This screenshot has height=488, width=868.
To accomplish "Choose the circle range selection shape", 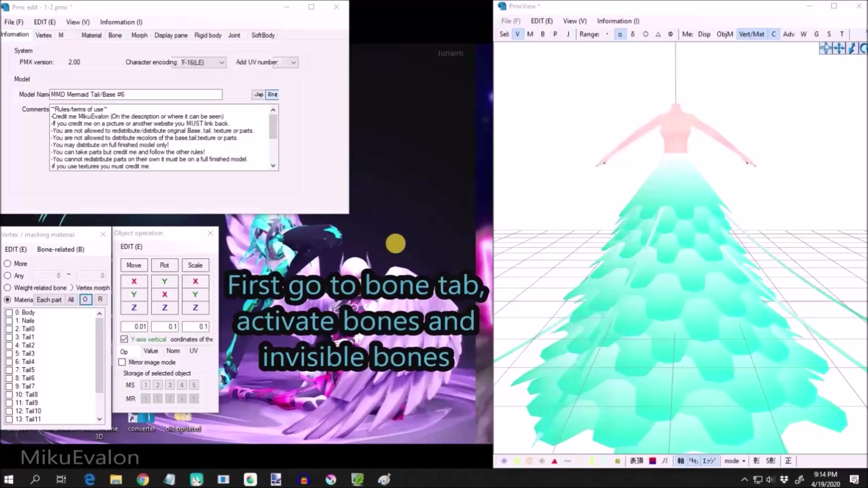I will (646, 34).
